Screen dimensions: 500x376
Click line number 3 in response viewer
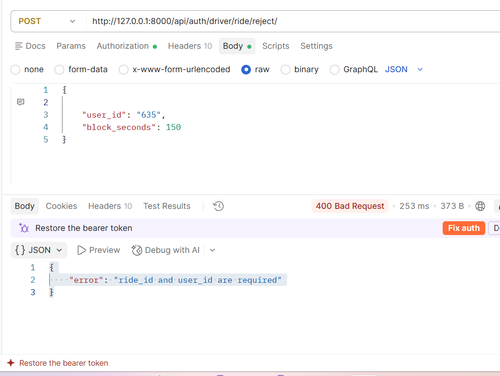pyautogui.click(x=33, y=292)
